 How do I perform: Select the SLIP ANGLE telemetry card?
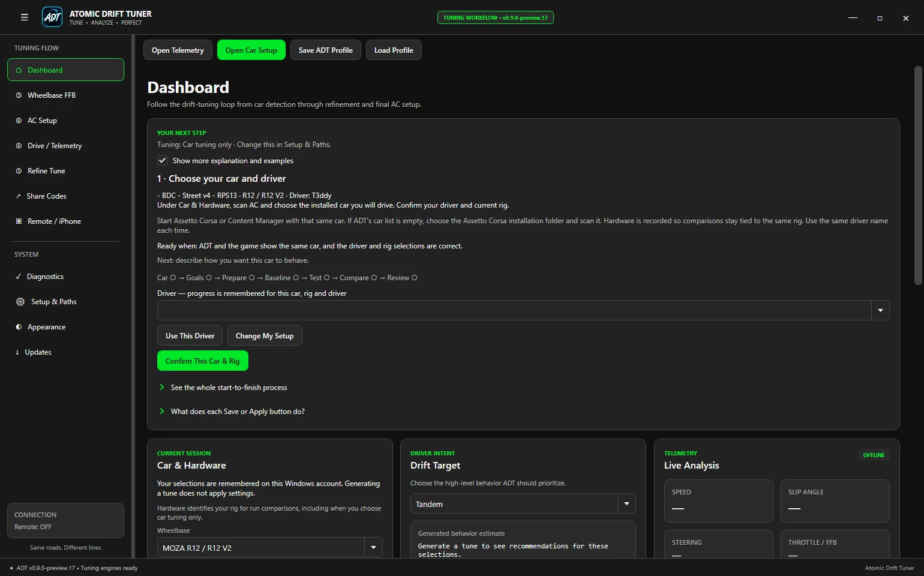[x=835, y=501]
